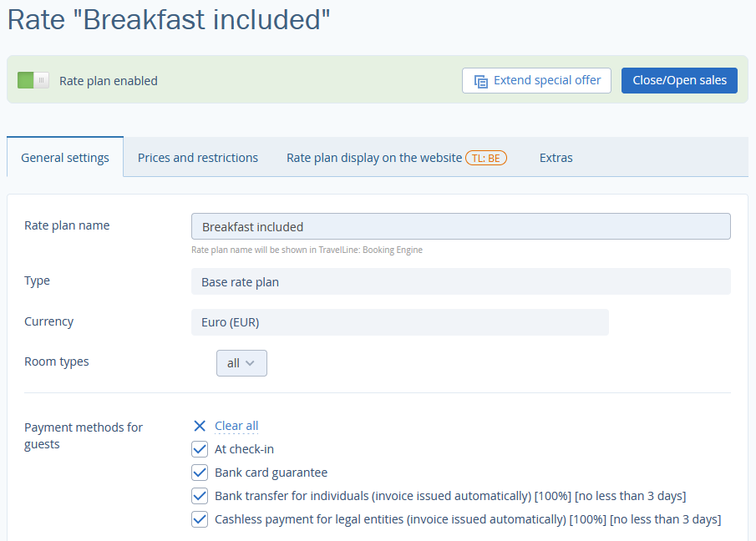This screenshot has height=541, width=756.
Task: Uncheck the Bank card guarantee option
Action: [200, 473]
